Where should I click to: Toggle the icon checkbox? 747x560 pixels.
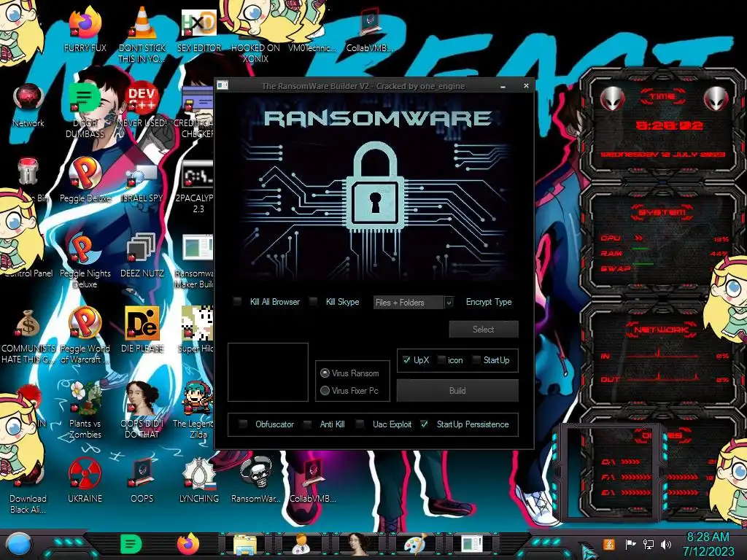pos(441,360)
